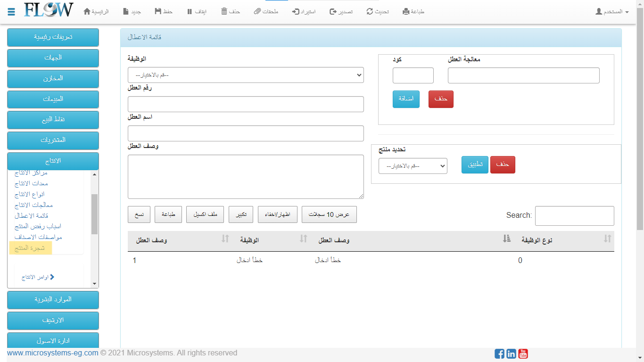The height and width of the screenshot is (362, 644).
Task: Create new record with جديد icon
Action: pos(125,11)
